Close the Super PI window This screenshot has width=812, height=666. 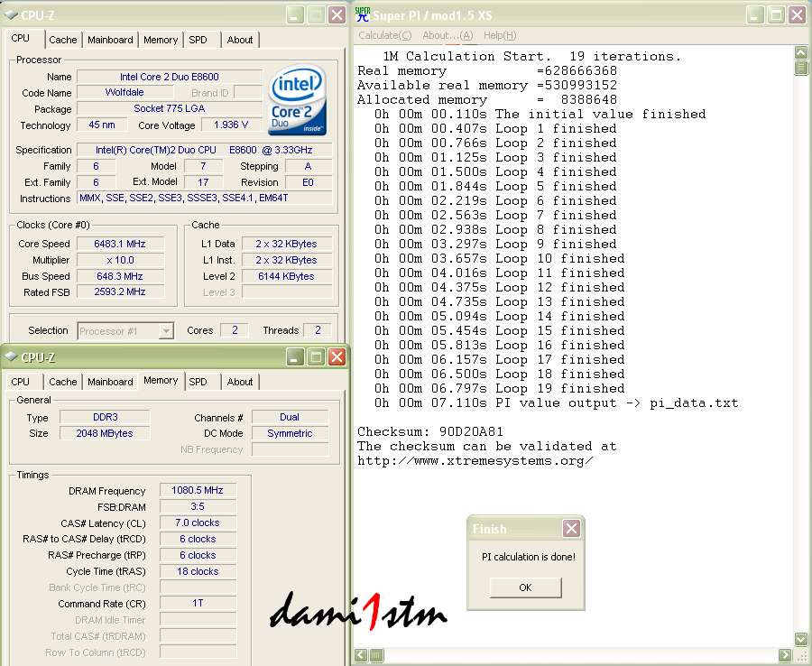(x=798, y=15)
